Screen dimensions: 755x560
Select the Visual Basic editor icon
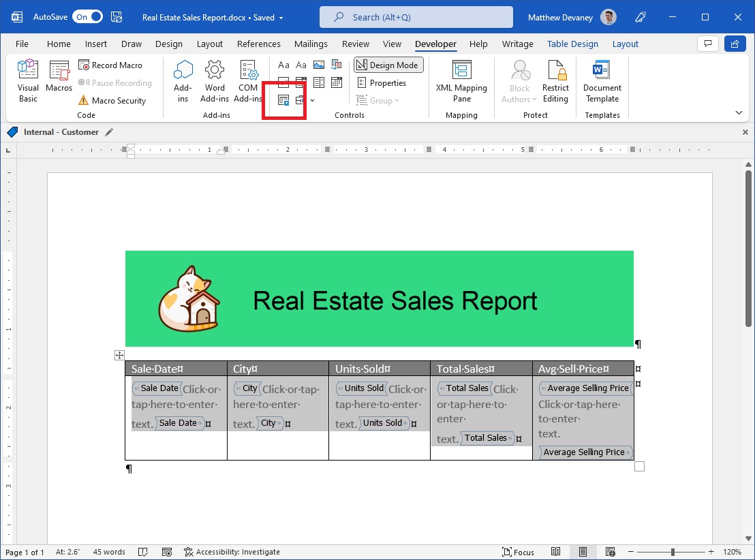(27, 76)
